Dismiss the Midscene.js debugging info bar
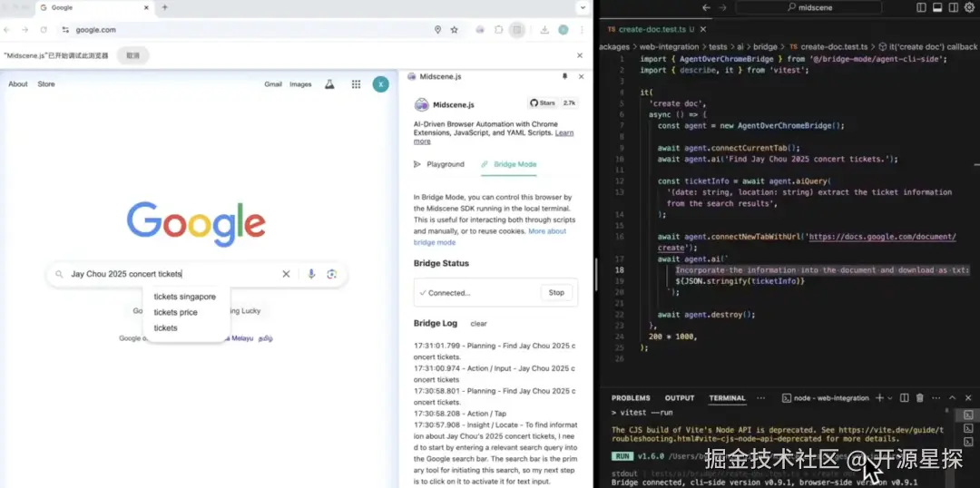 point(579,55)
